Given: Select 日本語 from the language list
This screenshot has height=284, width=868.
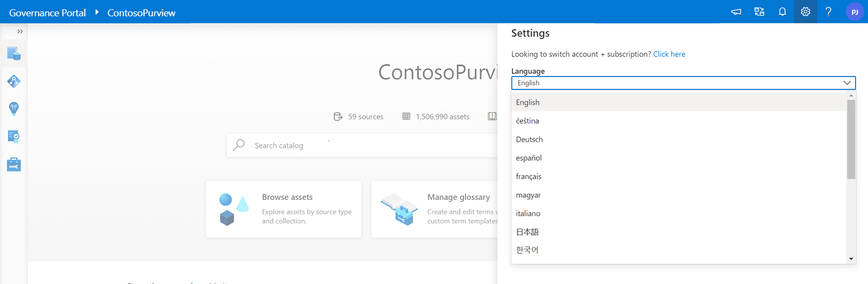Looking at the screenshot, I should (679, 231).
